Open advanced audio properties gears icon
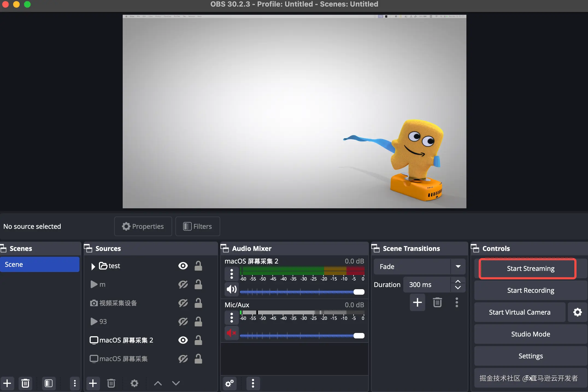 pos(230,383)
